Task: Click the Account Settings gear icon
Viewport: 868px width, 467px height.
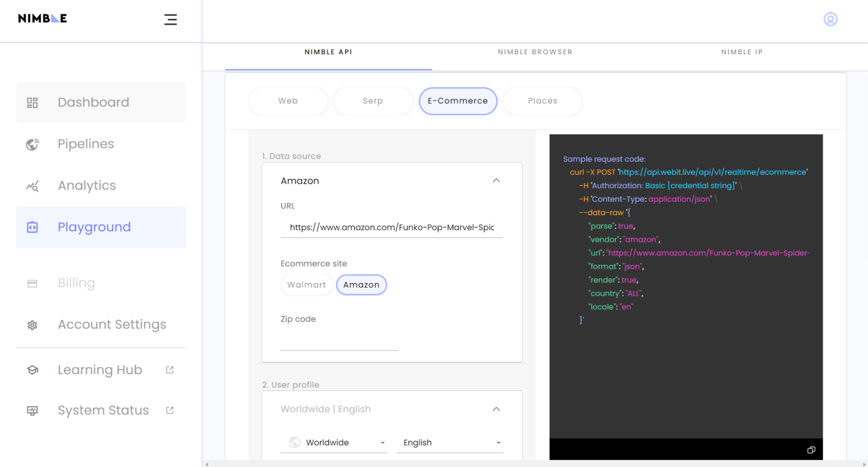Action: tap(32, 325)
